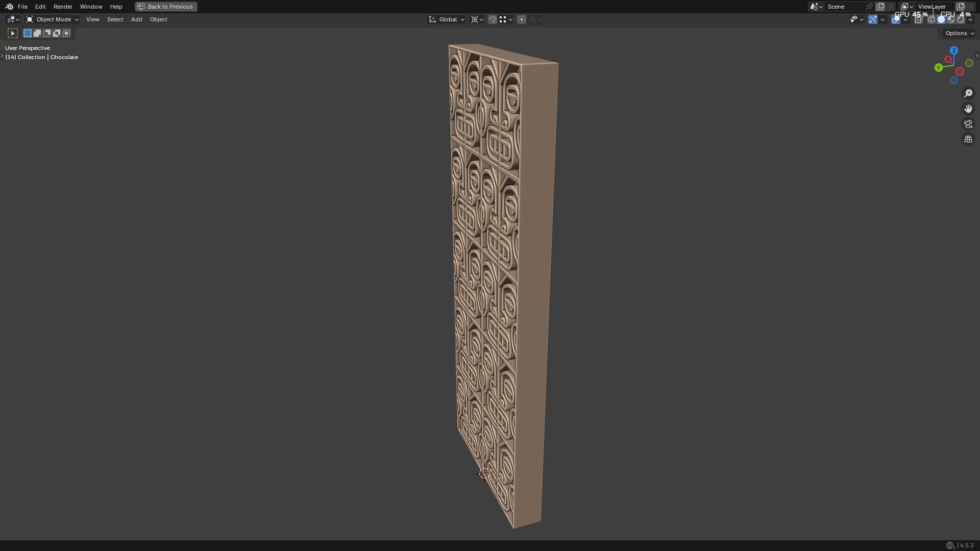Choose the Intersect selection mode icon
Image resolution: width=980 pixels, height=551 pixels.
[x=66, y=33]
